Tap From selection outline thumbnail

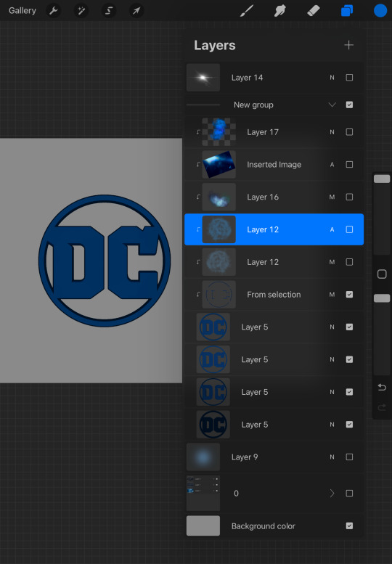coord(219,294)
